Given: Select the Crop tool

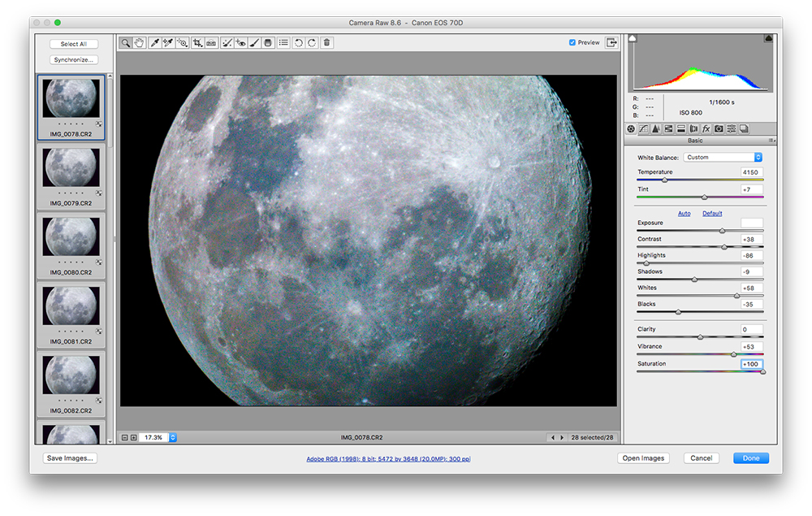Looking at the screenshot, I should click(x=197, y=42).
